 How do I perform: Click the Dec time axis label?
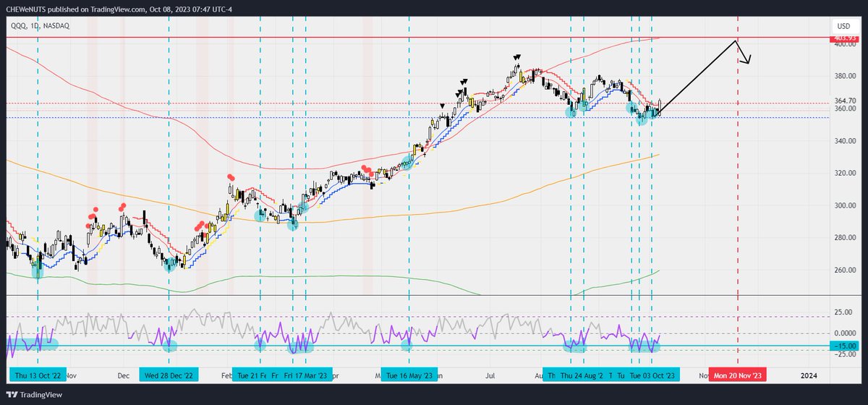(123, 376)
